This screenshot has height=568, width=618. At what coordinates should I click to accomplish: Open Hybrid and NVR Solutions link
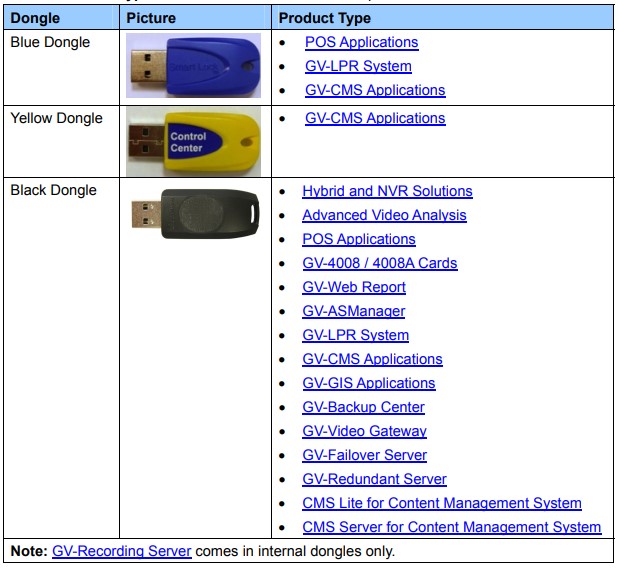[387, 191]
